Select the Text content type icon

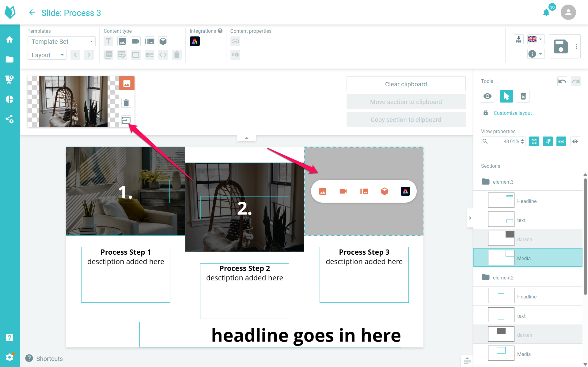tap(108, 41)
